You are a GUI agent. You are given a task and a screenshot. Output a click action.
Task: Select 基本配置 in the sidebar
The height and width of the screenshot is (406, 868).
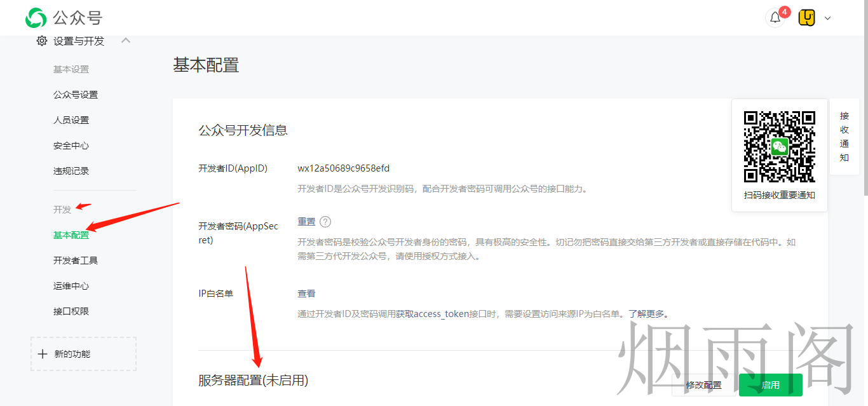click(71, 235)
